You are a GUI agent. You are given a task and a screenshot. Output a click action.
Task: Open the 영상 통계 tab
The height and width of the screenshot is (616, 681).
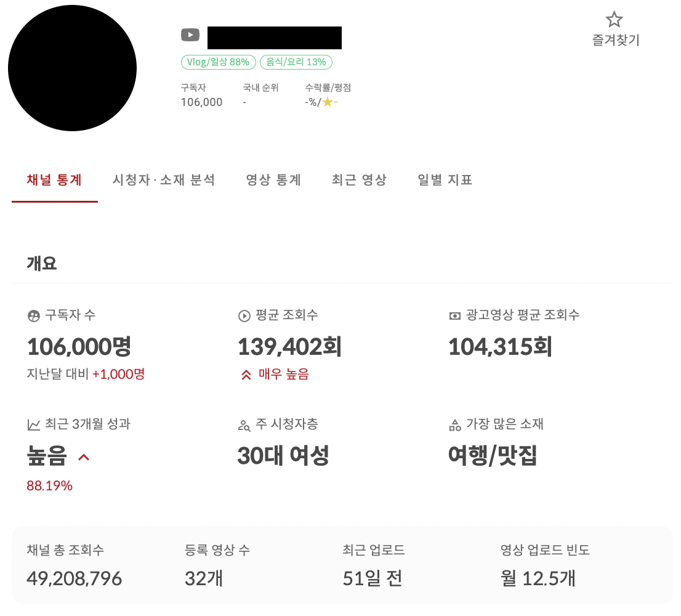pos(273,180)
